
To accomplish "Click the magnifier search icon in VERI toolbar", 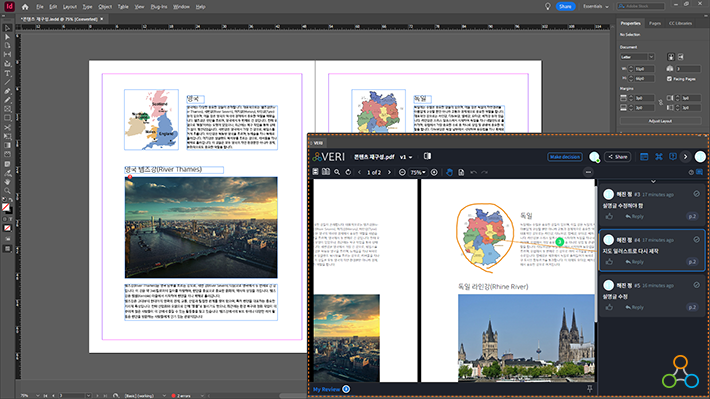I will pyautogui.click(x=337, y=172).
